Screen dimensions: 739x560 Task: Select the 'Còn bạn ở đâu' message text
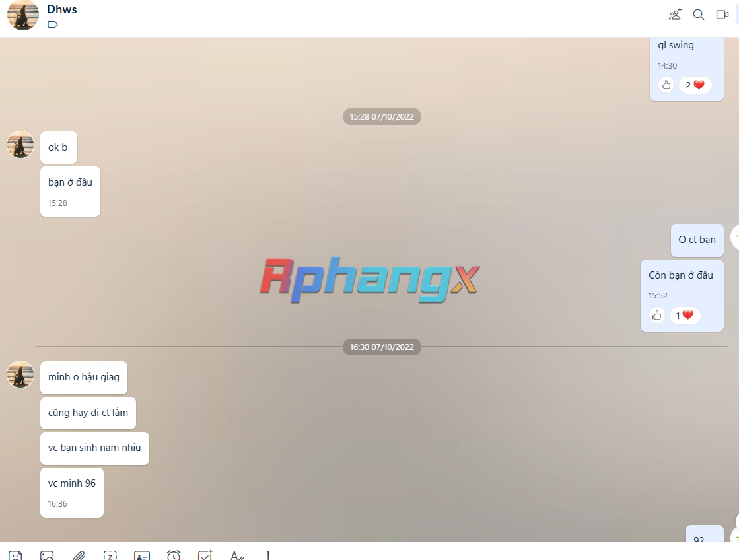[x=681, y=275]
